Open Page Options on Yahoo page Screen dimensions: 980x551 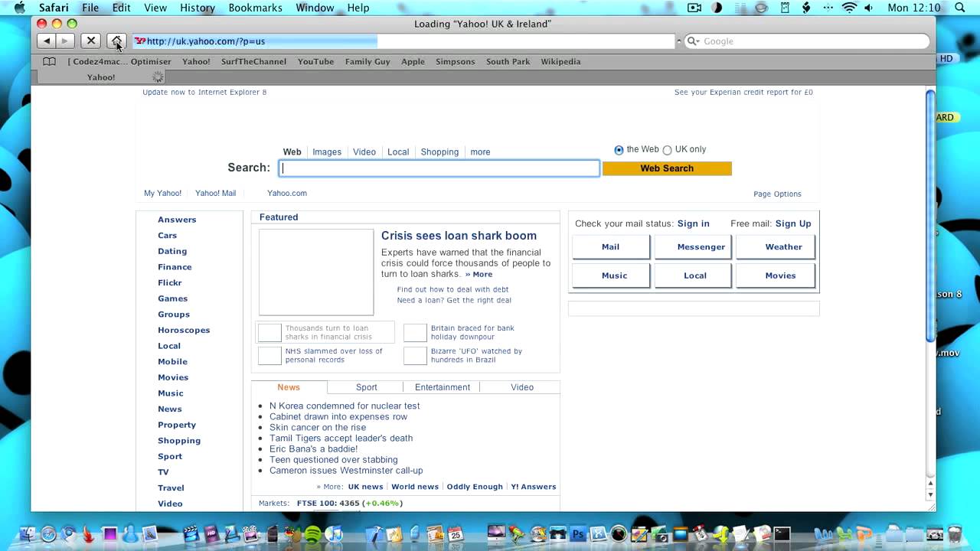[777, 194]
